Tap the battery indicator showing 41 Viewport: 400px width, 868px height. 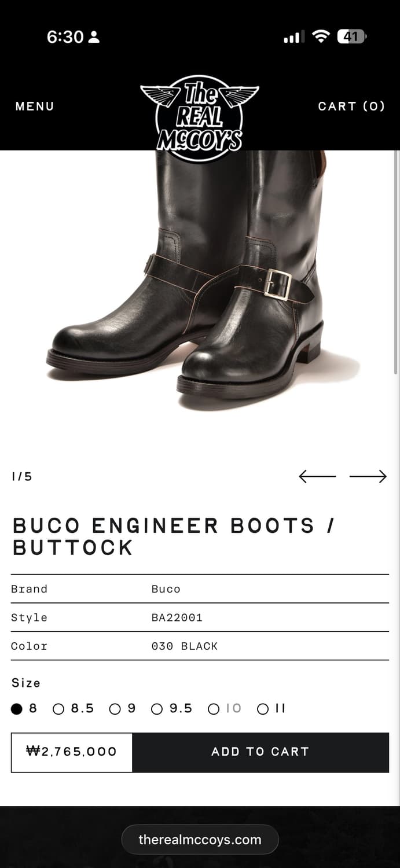(351, 37)
